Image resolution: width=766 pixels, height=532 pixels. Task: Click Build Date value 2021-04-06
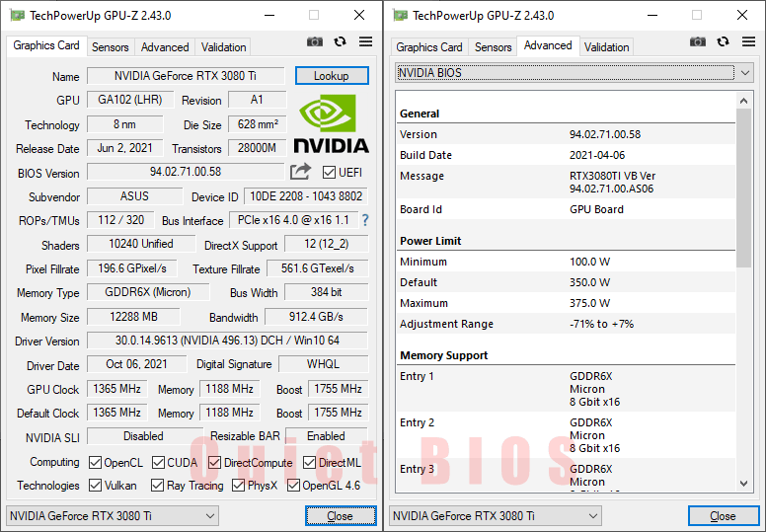[x=597, y=155]
